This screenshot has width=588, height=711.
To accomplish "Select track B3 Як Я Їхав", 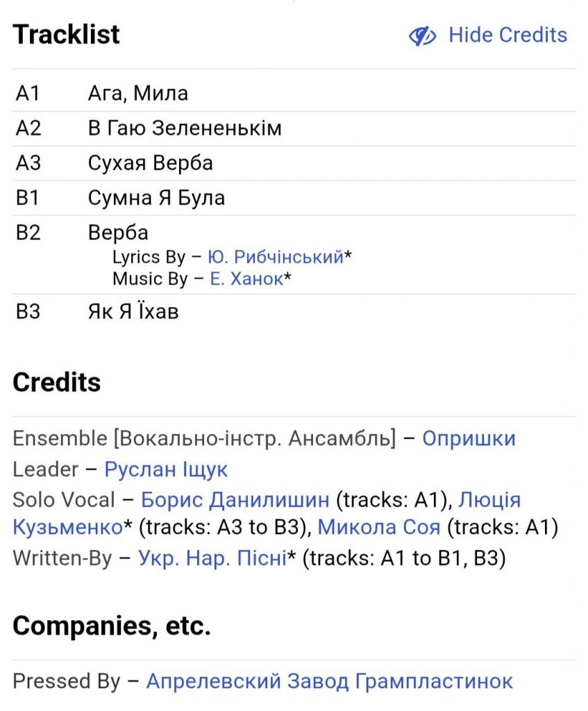I will [x=294, y=312].
